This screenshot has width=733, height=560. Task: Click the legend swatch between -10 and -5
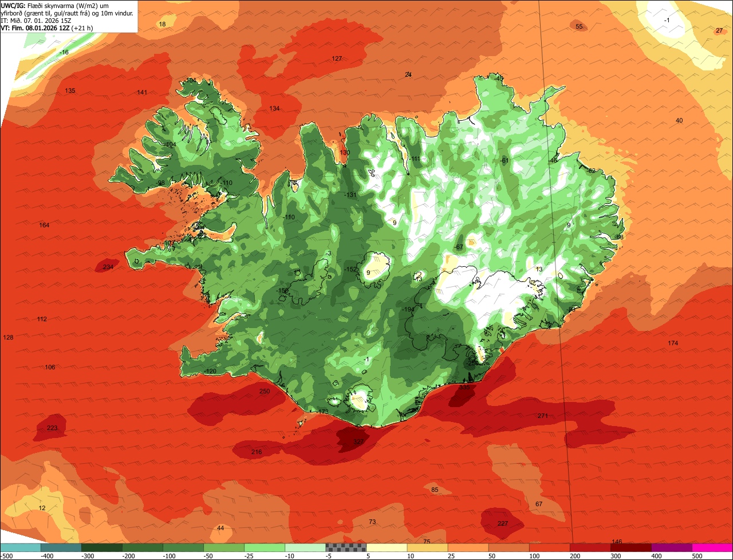305,547
